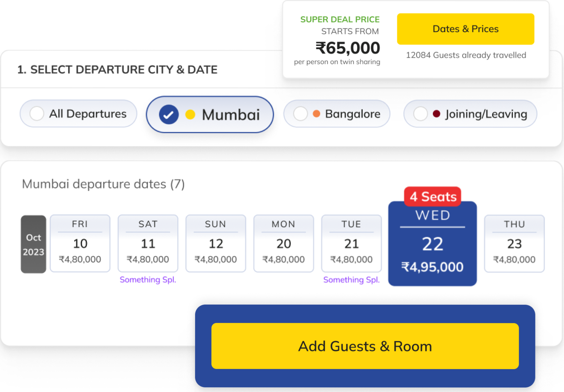Click the dark red Joining/Leaving dot
Image resolution: width=564 pixels, height=392 pixels.
click(436, 114)
